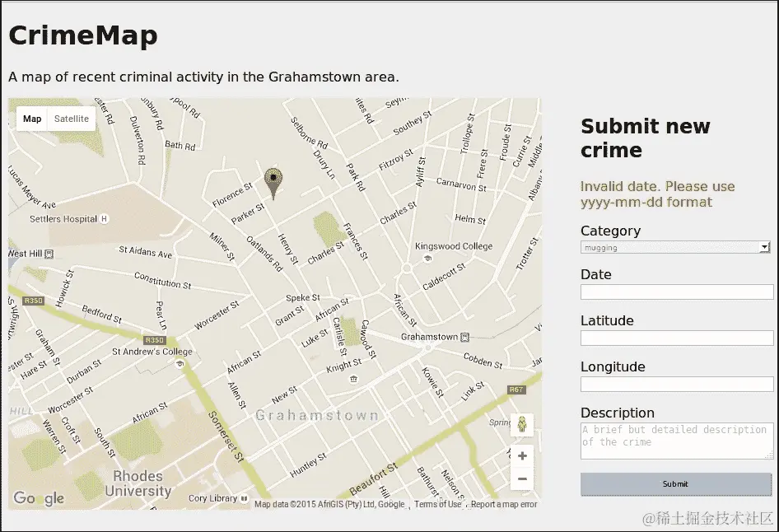Click the Map data ©2015 AfriGIS attribution
Viewport: 779px width, 532px height.
click(329, 504)
